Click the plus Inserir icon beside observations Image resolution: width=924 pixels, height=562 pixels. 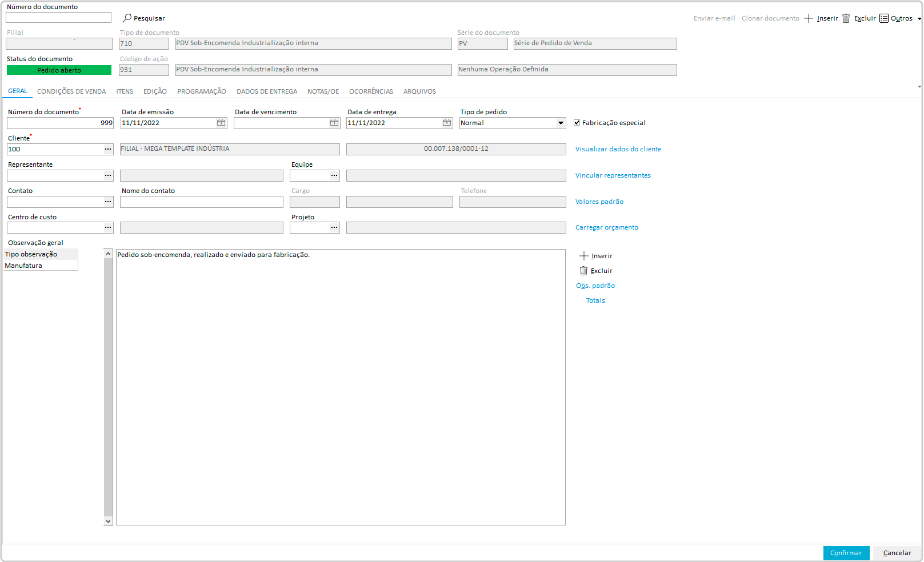click(583, 256)
